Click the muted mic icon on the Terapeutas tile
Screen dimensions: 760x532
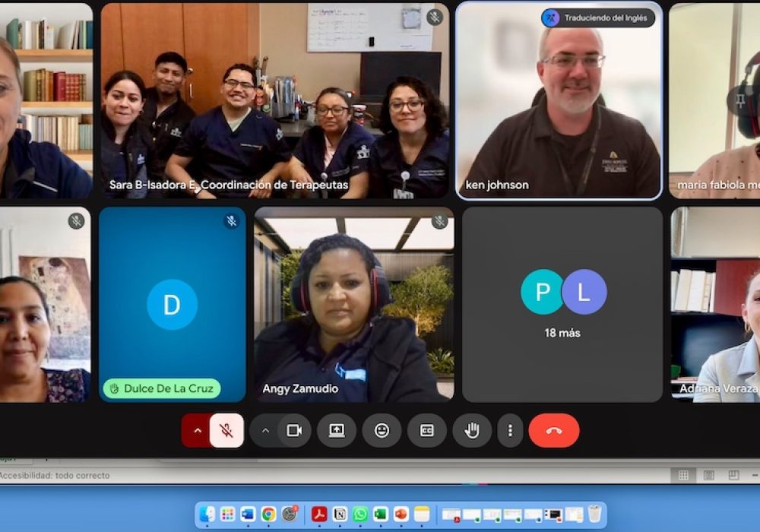tap(435, 17)
